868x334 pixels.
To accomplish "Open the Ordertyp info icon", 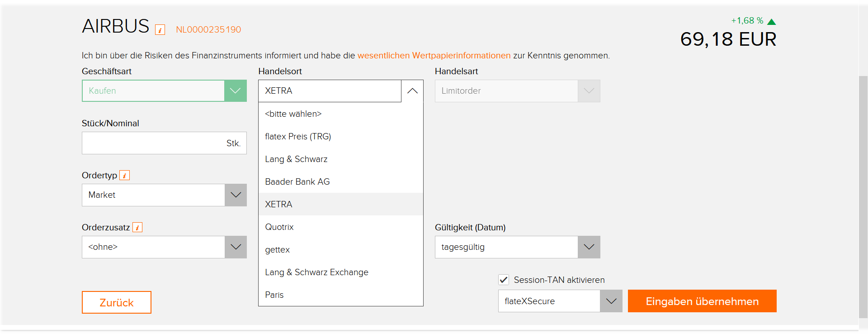I will click(x=125, y=175).
